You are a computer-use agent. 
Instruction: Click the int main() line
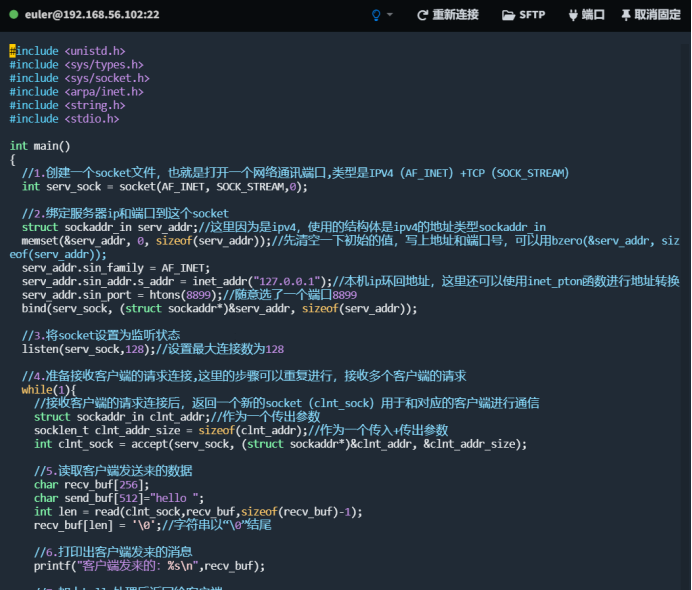(40, 146)
